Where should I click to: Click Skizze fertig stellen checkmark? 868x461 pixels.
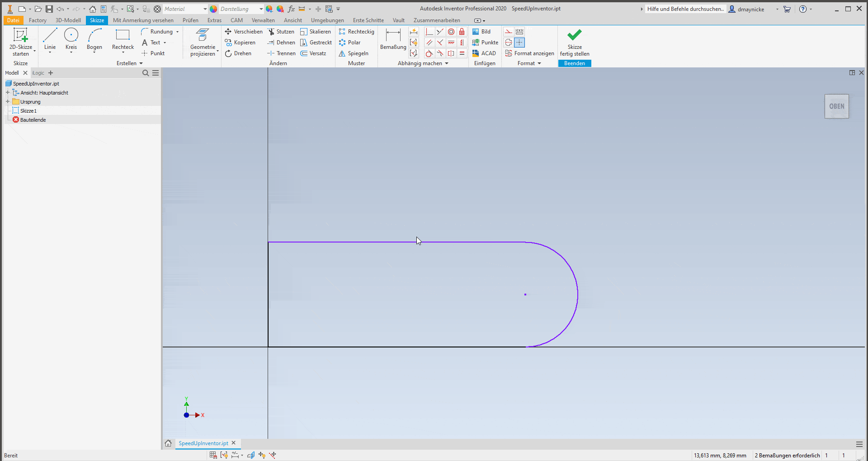pyautogui.click(x=574, y=35)
